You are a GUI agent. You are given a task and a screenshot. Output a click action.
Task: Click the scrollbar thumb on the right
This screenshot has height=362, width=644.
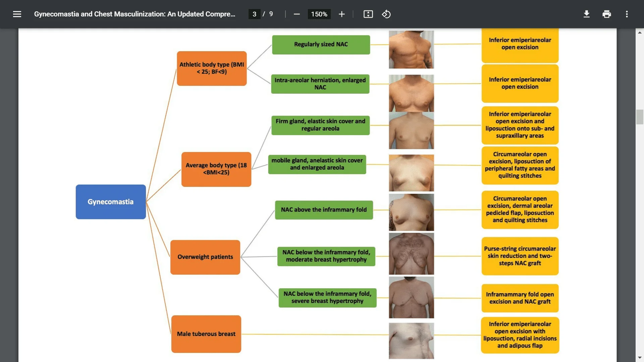640,117
